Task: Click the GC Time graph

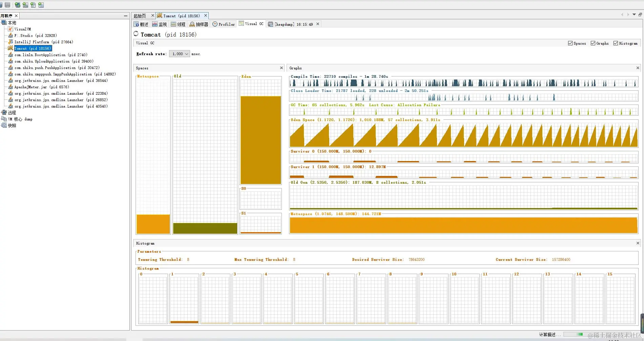Action: [x=463, y=112]
